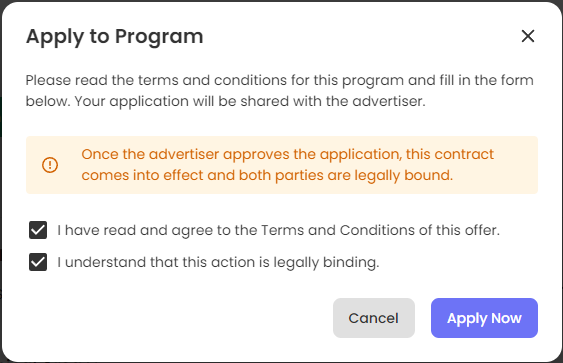The width and height of the screenshot is (563, 363).
Task: Click the checkmark icon beside 'I understand' text
Action: click(38, 262)
